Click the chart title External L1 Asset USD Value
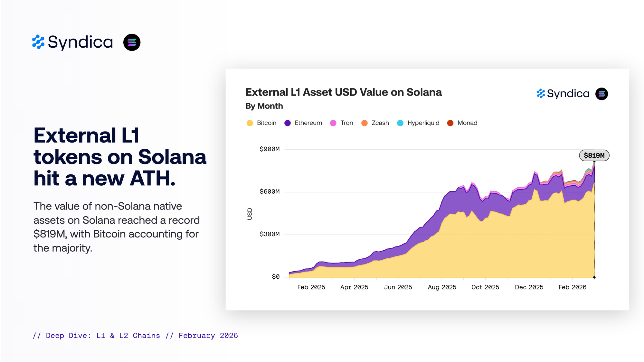 [x=344, y=92]
